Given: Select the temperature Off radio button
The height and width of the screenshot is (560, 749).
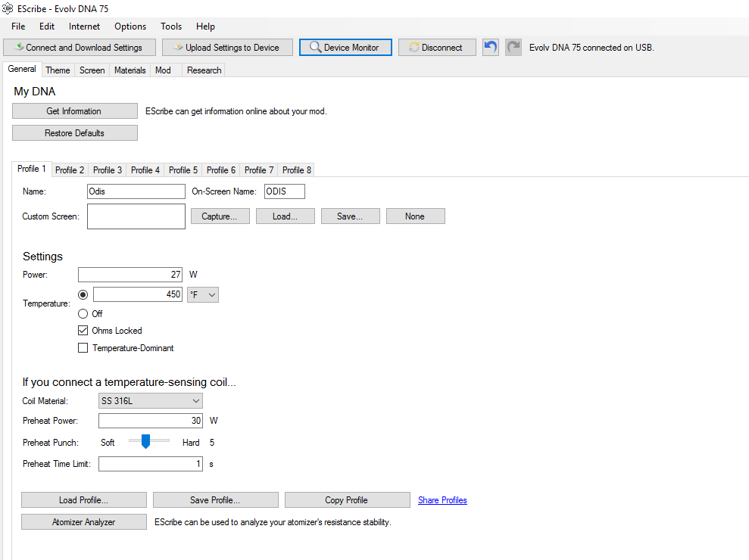Looking at the screenshot, I should click(x=83, y=313).
